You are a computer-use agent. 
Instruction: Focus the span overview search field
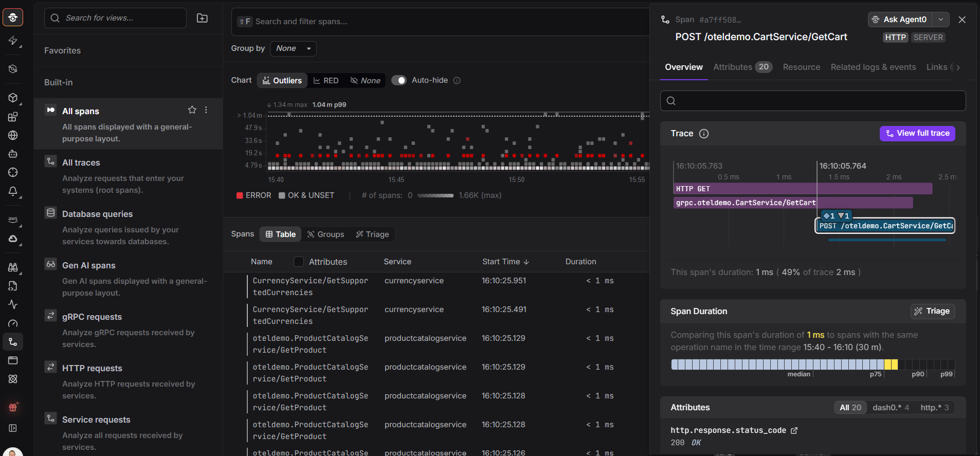(813, 101)
